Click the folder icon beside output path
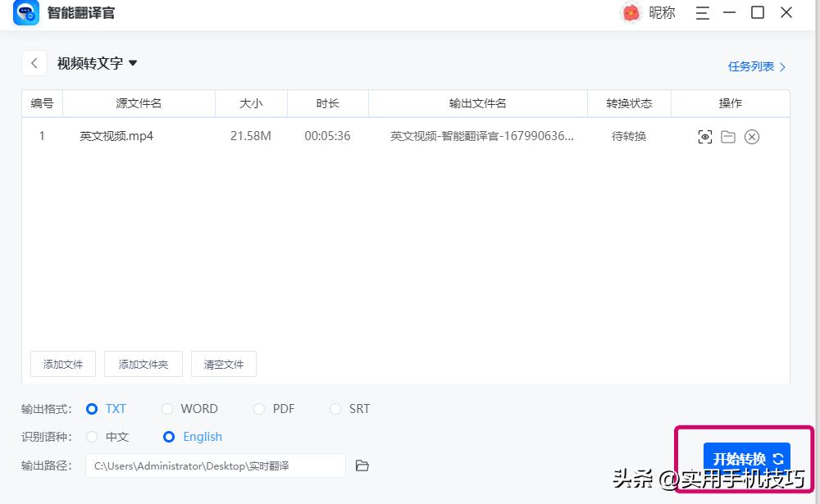Image resolution: width=820 pixels, height=504 pixels. coord(362,465)
